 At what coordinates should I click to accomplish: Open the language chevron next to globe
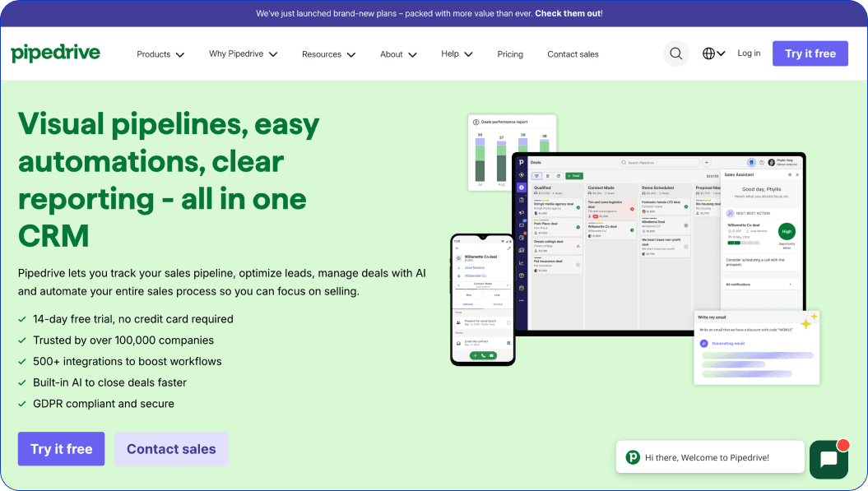(x=721, y=53)
